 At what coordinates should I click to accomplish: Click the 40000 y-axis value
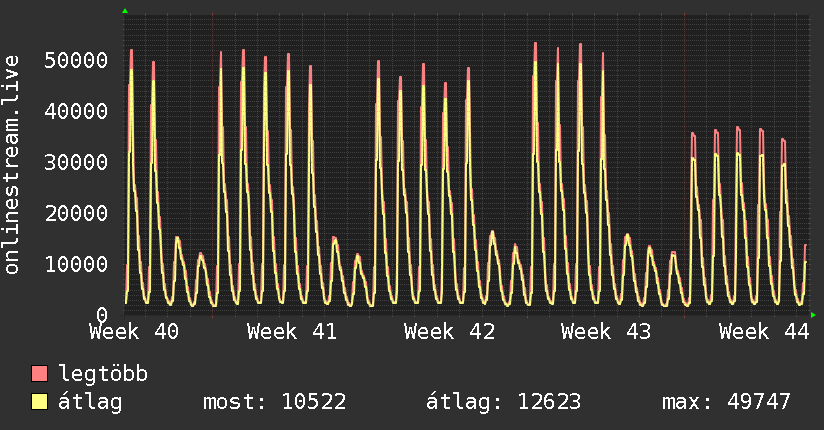tap(76, 111)
